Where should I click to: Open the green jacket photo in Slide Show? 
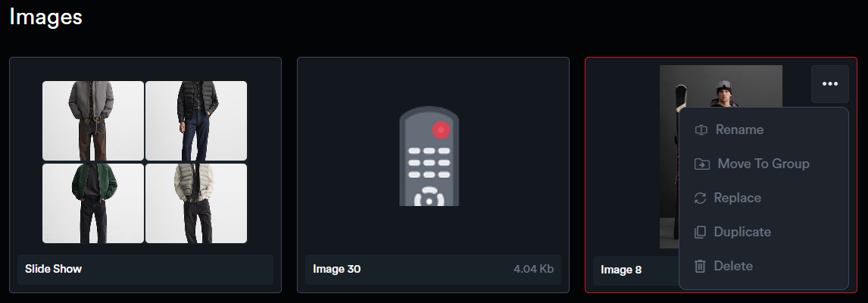(x=93, y=203)
